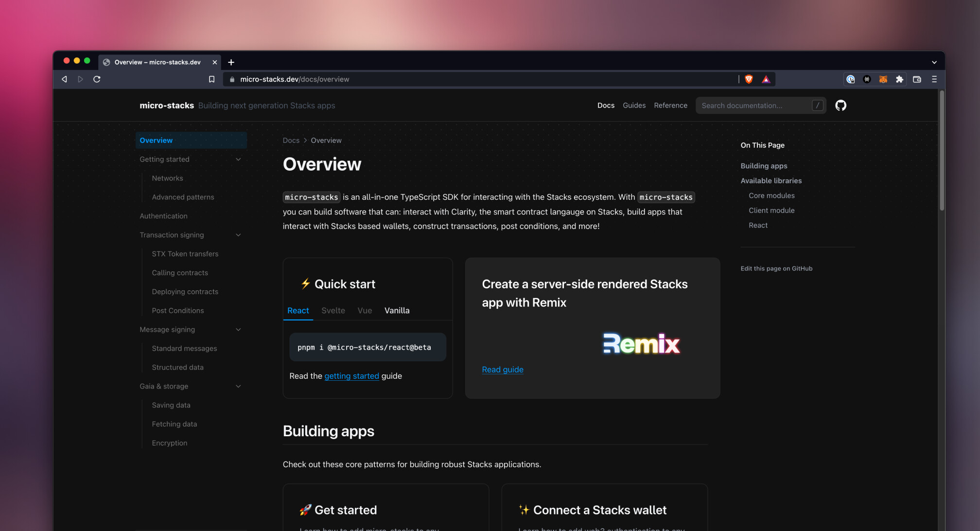The width and height of the screenshot is (980, 531).
Task: Open Reference in top navigation
Action: [670, 106]
